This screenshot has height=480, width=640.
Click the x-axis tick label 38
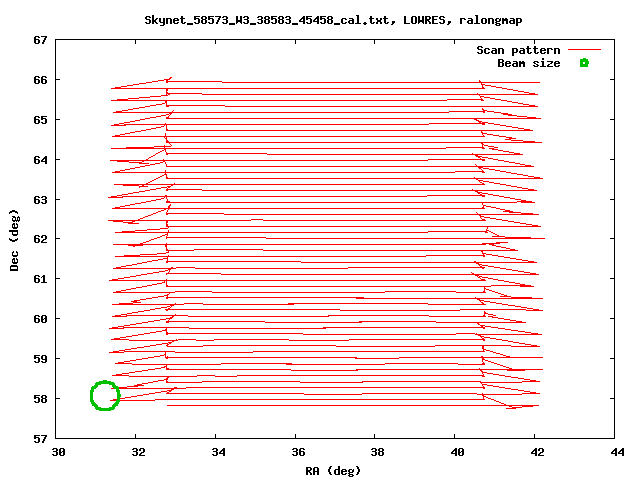pyautogui.click(x=378, y=452)
